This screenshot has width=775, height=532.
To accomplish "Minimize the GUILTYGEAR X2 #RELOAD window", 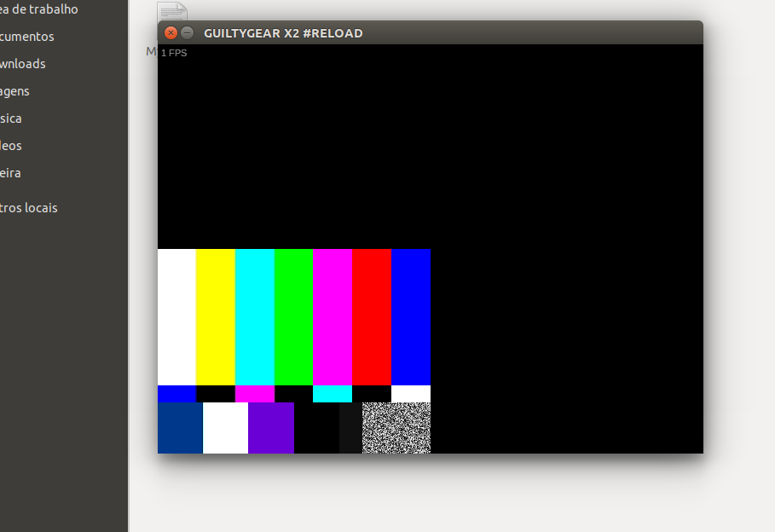I will tap(187, 33).
